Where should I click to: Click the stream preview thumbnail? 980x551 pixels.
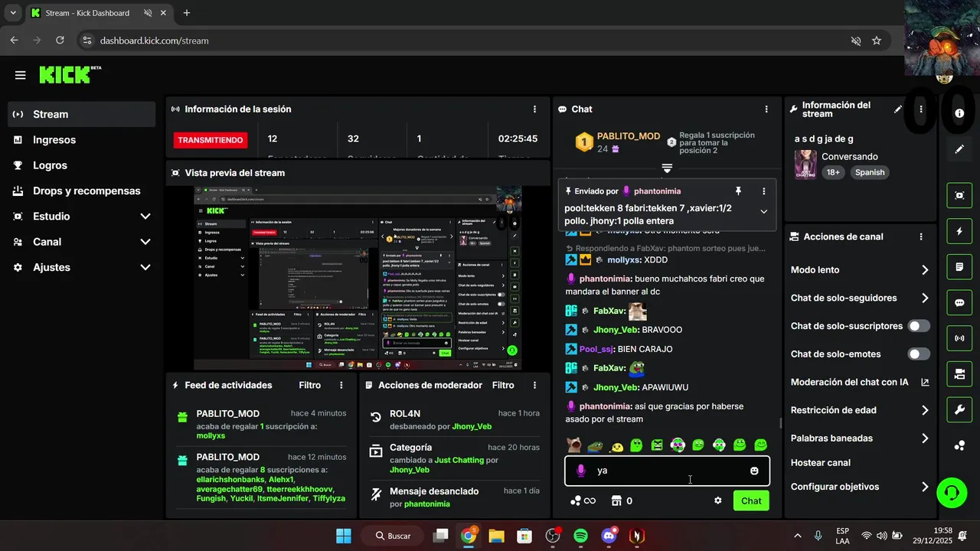[x=358, y=278]
